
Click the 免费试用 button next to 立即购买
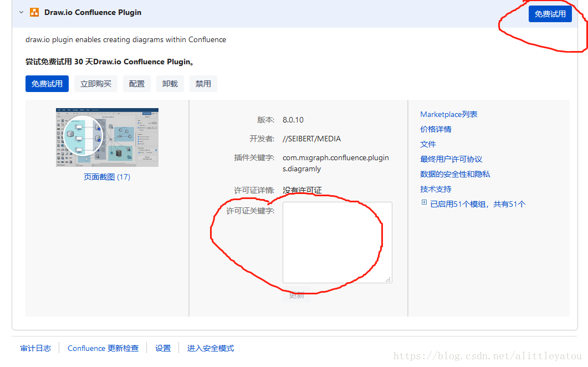[x=47, y=84]
